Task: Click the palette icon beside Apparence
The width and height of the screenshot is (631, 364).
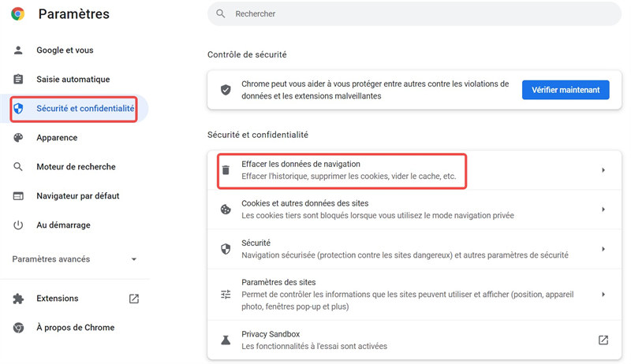Action: (x=18, y=137)
